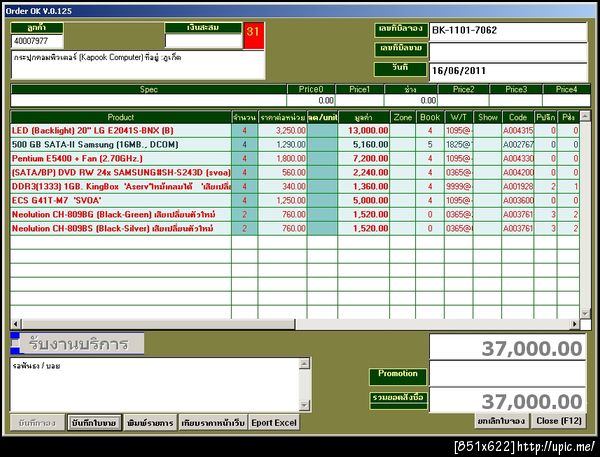Select the DVD RW 24x SAMSUNG row
This screenshot has width=600, height=457.
tap(295, 173)
